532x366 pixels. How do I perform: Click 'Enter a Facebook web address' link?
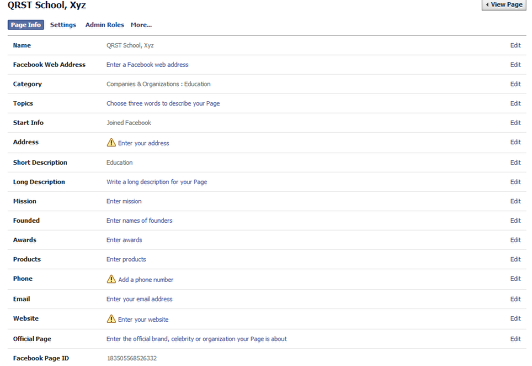tap(147, 64)
